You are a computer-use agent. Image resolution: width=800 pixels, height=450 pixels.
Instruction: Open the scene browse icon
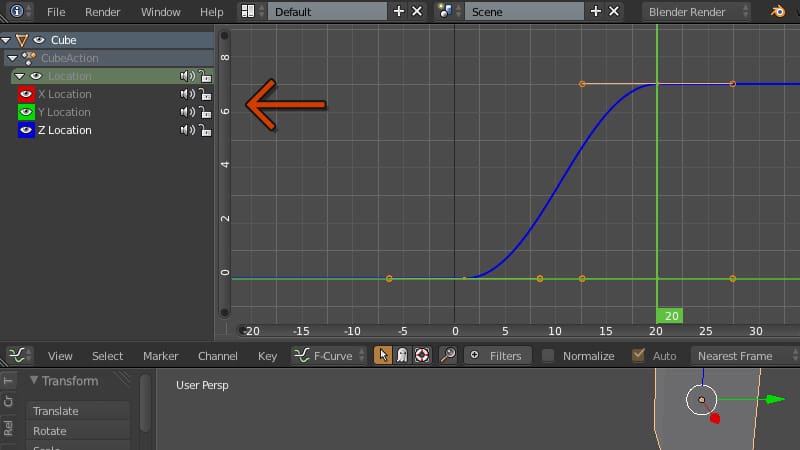tap(445, 11)
